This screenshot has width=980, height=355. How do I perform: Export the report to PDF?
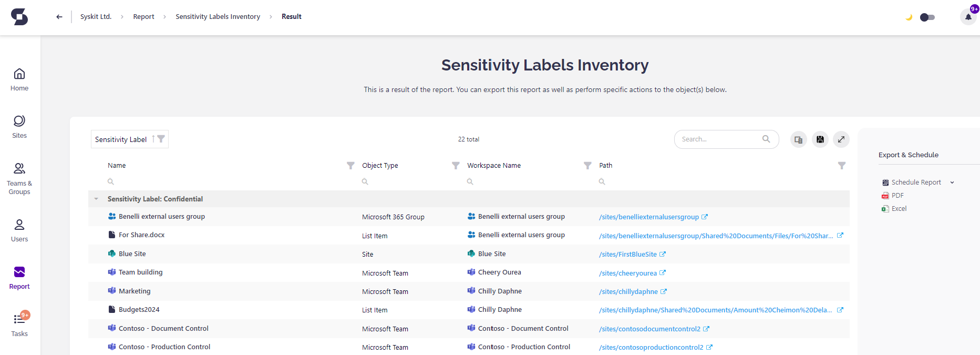pyautogui.click(x=893, y=196)
